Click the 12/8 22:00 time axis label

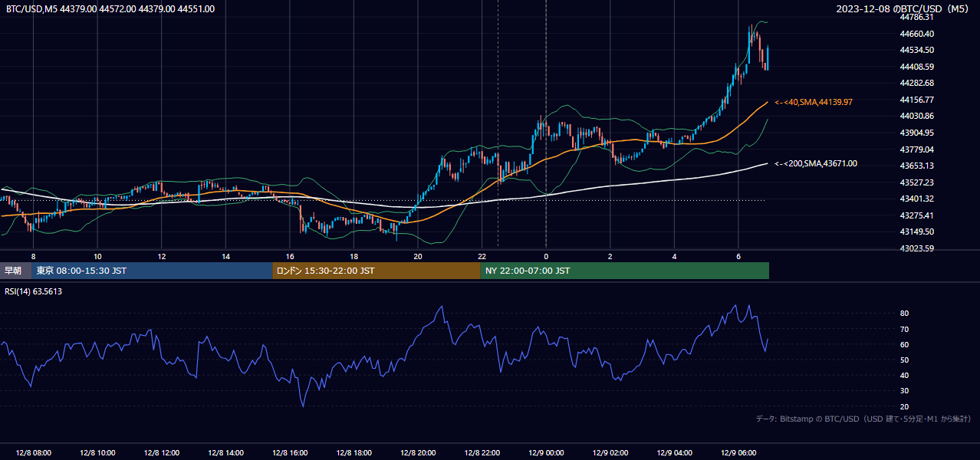482,452
